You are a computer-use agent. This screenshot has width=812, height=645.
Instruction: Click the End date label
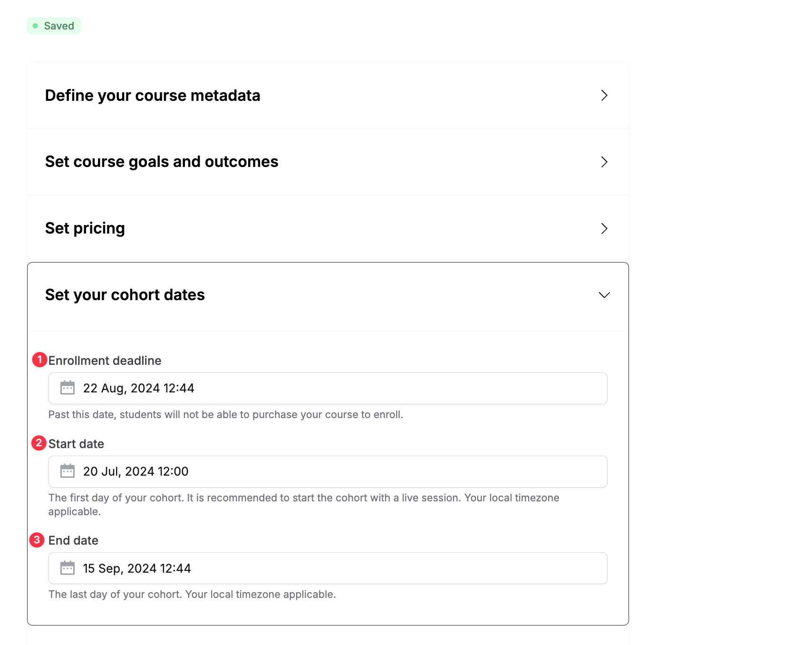tap(74, 541)
